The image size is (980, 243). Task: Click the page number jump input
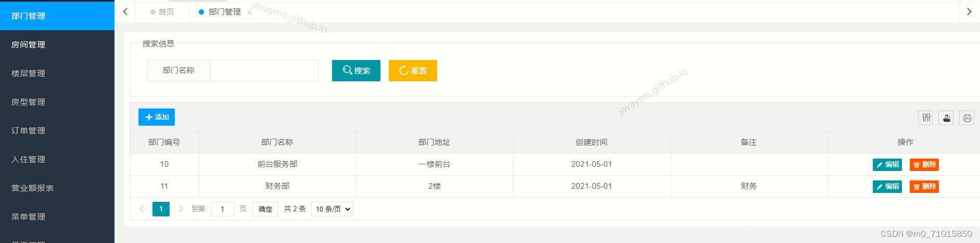coord(223,209)
